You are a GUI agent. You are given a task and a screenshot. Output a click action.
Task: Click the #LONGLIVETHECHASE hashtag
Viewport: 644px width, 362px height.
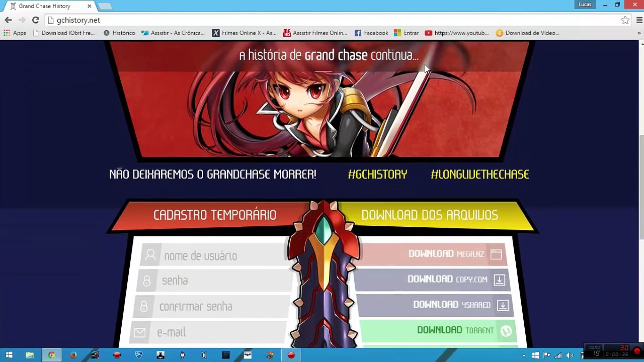[480, 174]
